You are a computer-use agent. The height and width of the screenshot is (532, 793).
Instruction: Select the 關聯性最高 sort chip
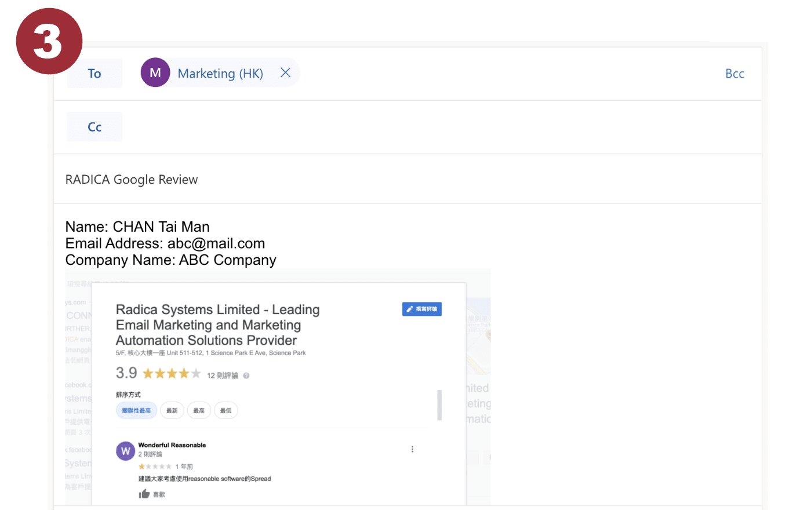click(x=137, y=410)
